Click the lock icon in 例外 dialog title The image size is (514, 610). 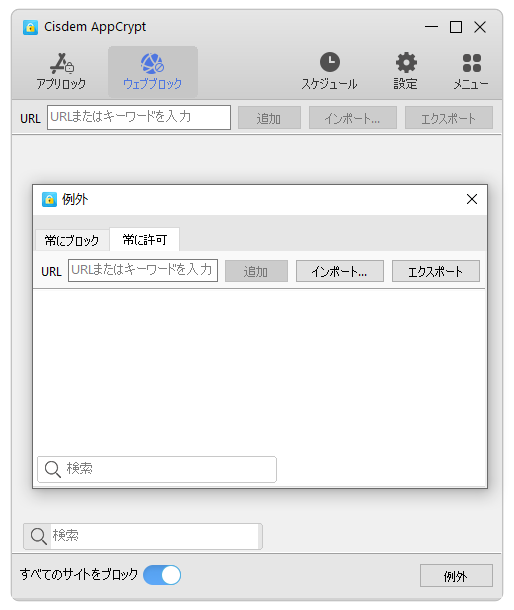[x=49, y=200]
